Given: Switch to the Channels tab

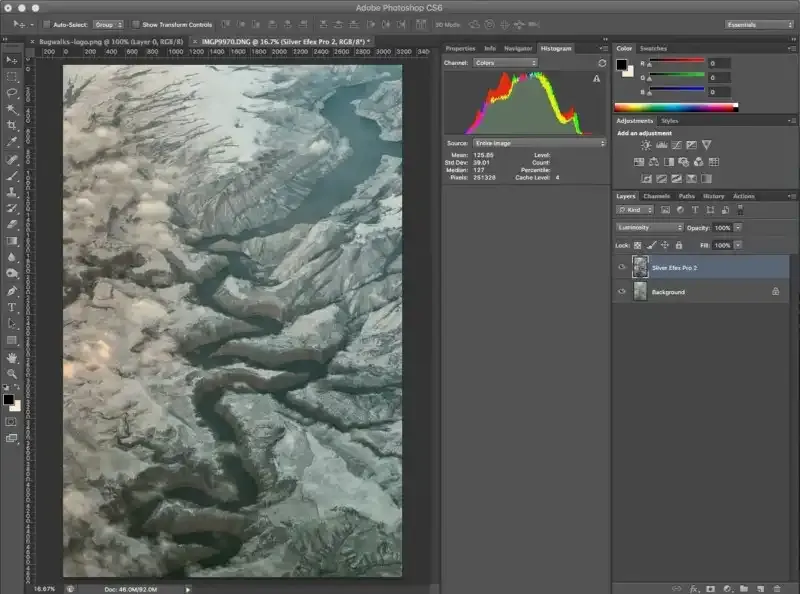Looking at the screenshot, I should coord(656,196).
